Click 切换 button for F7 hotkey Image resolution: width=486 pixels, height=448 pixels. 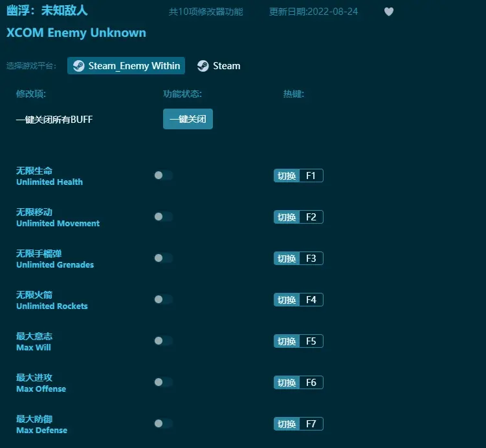(x=287, y=424)
